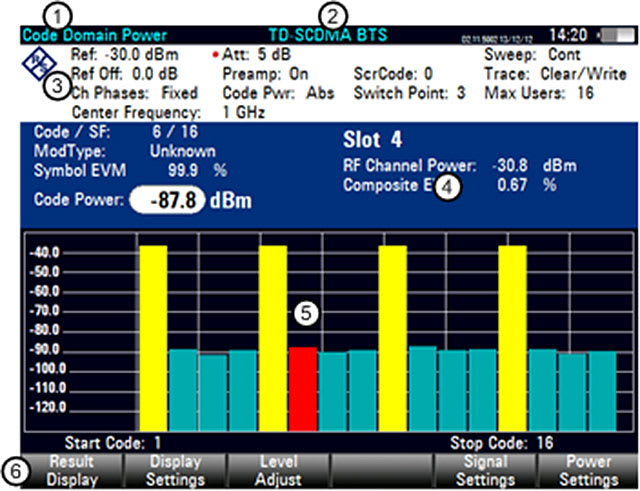Viewport: 640px width, 491px height.
Task: Click the TD-SCDMA BTS mode label
Action: 328,36
